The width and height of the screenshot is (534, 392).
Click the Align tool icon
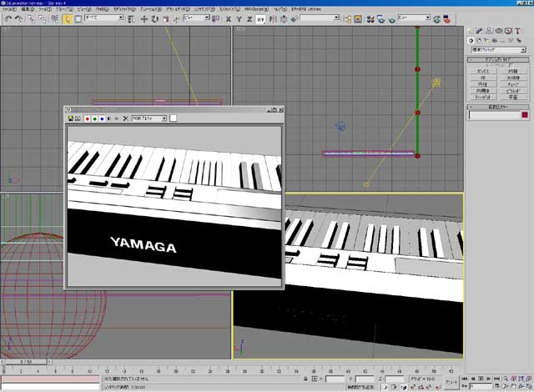(x=295, y=19)
